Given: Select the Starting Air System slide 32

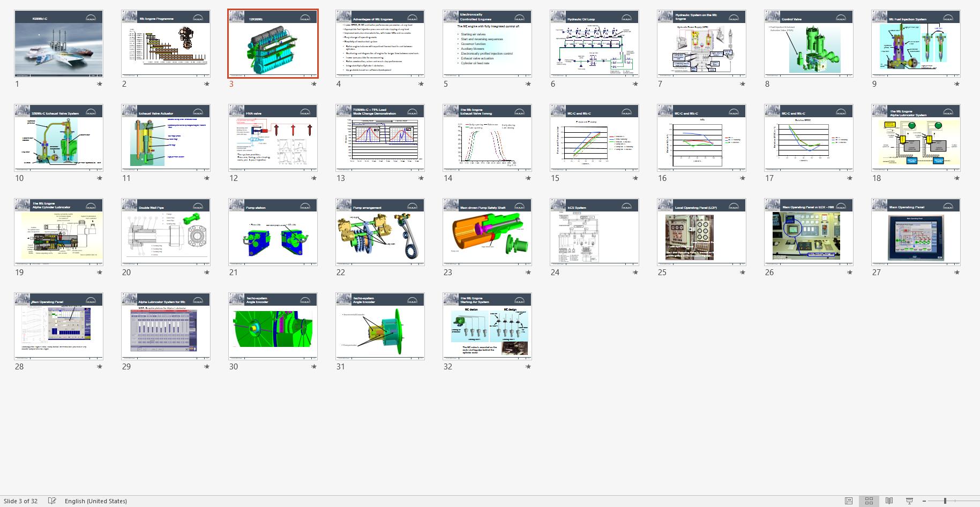Looking at the screenshot, I should click(x=488, y=326).
